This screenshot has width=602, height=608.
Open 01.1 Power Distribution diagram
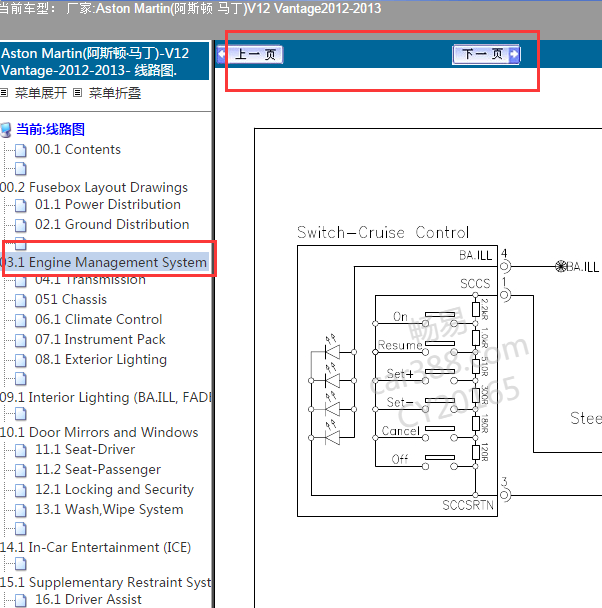pos(108,204)
